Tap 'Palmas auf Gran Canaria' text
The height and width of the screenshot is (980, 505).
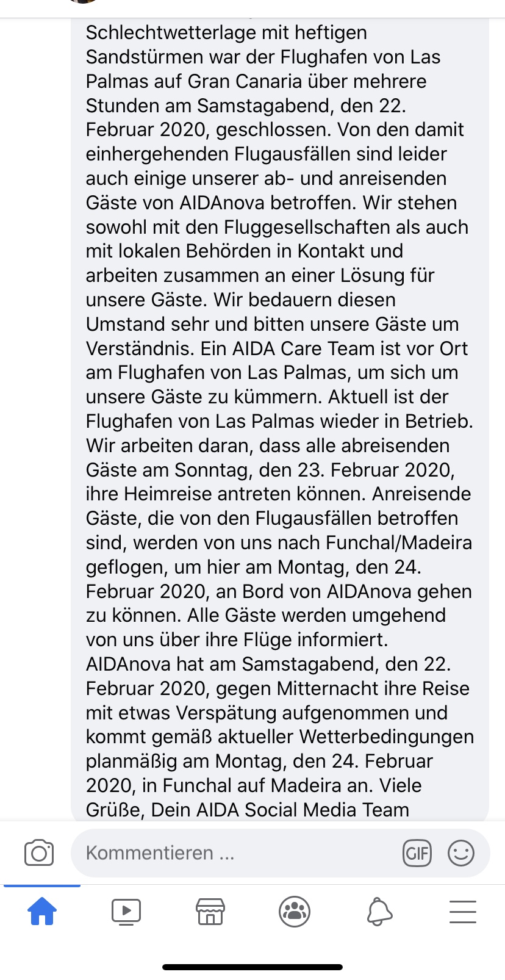click(194, 81)
